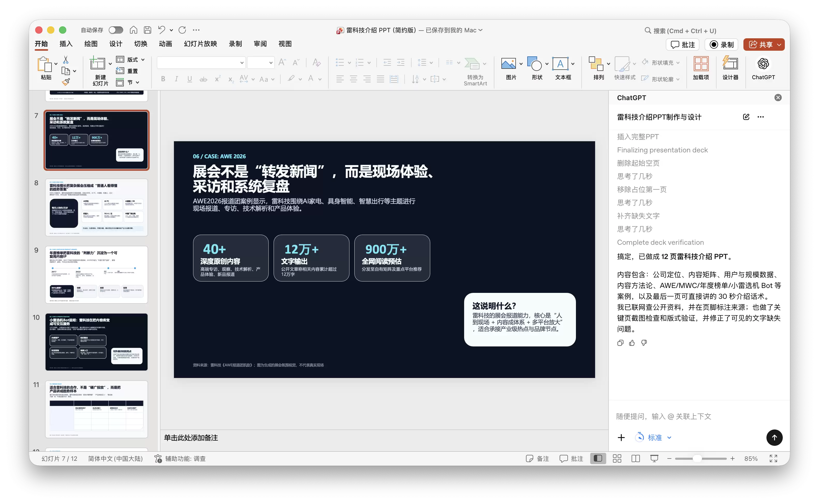Cut selection with the scissors icon
This screenshot has width=819, height=504.
click(x=66, y=60)
